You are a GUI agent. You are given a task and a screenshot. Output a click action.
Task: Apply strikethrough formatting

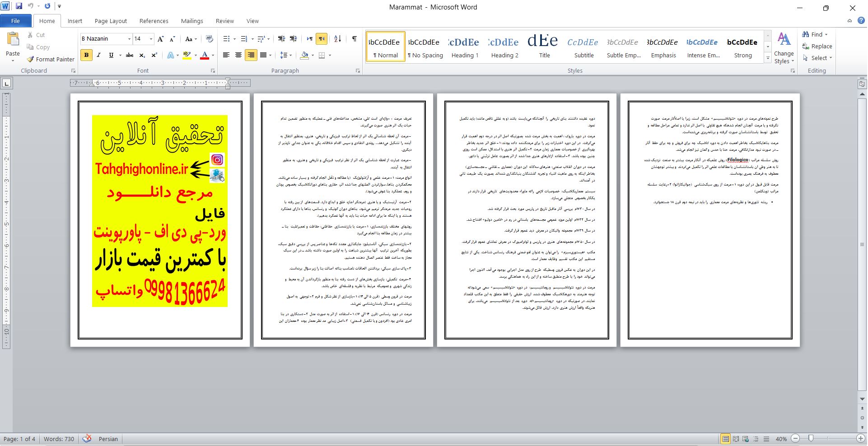130,55
